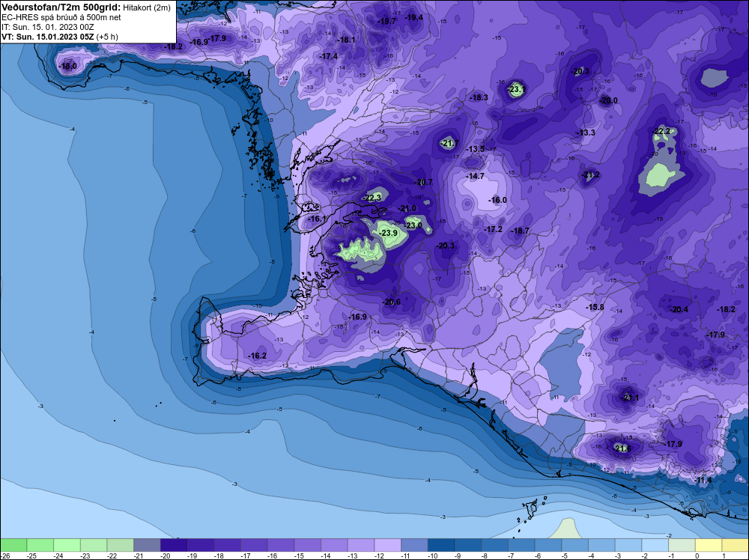Click the -13.5 temperature value
Image resolution: width=749 pixels, height=560 pixels.
pos(476,150)
